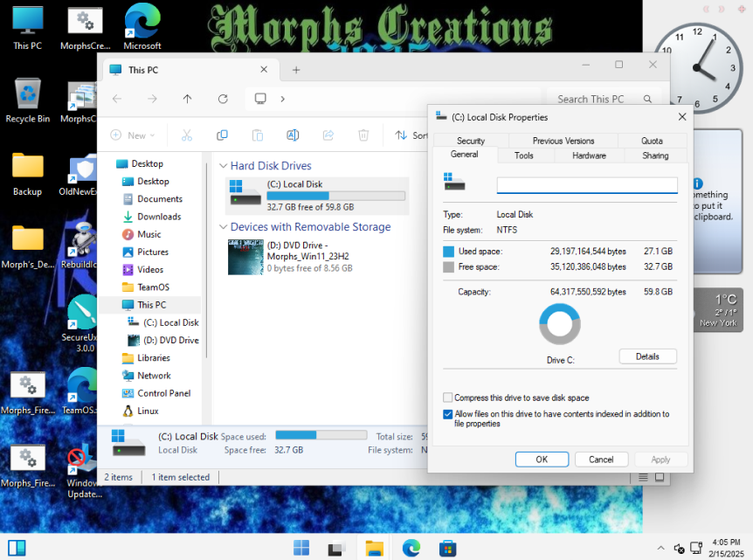Select Libraries in navigation pane
This screenshot has height=560, width=753.
tap(153, 358)
